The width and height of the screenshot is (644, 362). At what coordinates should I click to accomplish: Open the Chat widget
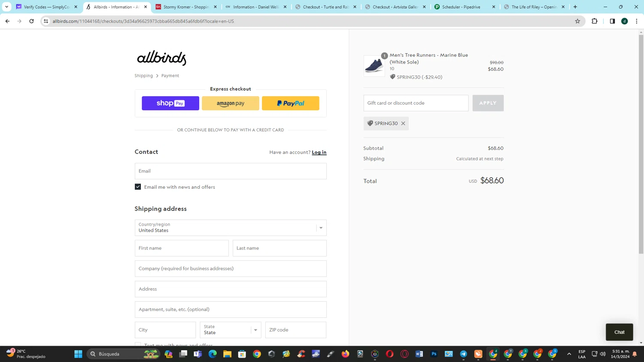tap(620, 332)
